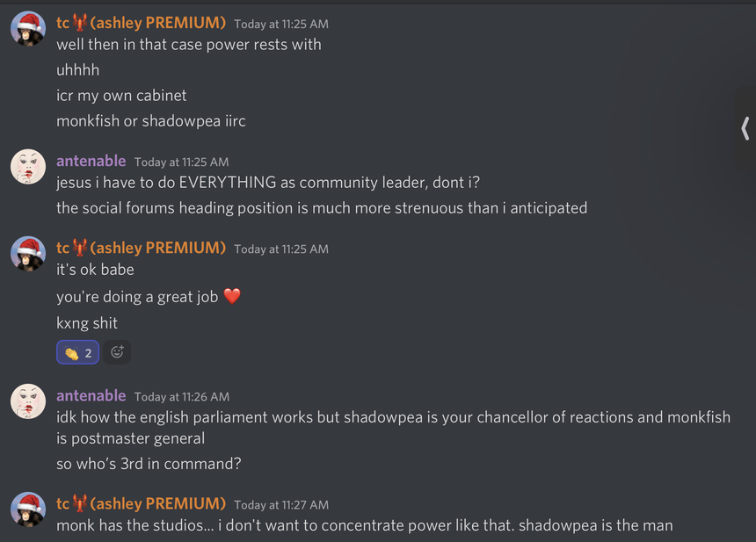Click the lobster emoji in first username

point(79,23)
